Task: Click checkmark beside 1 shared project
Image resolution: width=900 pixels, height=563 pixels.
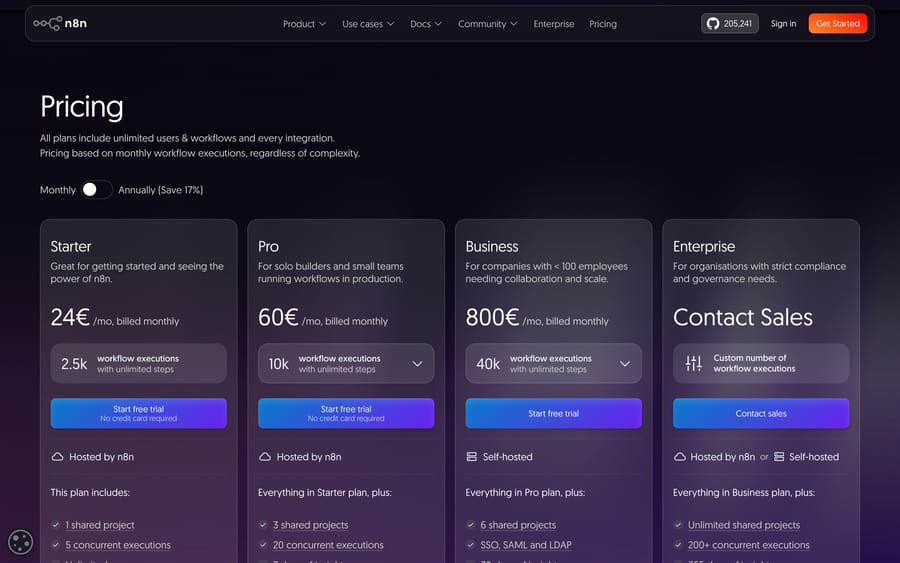Action: click(56, 525)
